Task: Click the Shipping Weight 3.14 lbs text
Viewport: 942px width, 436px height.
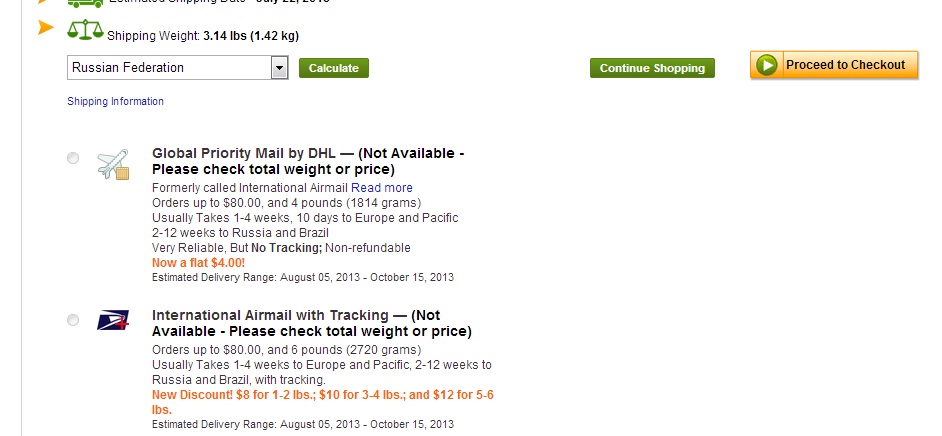Action: pos(203,36)
